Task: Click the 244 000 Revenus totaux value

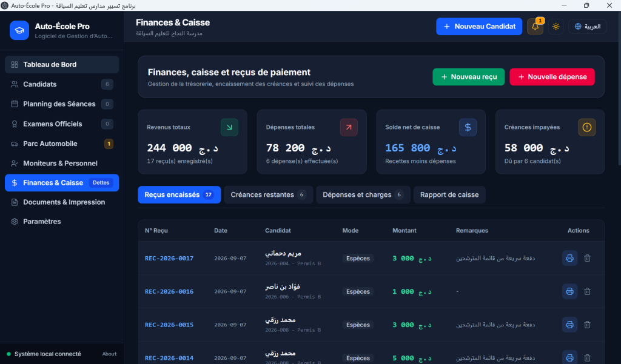Action: point(183,148)
